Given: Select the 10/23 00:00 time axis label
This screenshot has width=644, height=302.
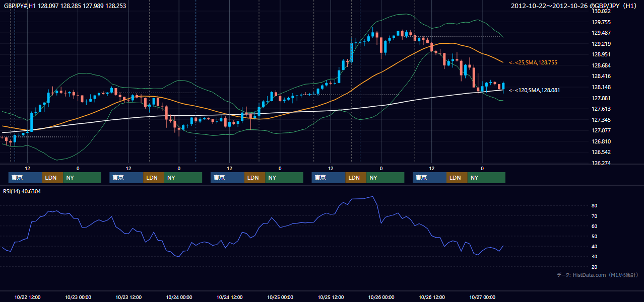Looking at the screenshot, I should coord(78,297).
